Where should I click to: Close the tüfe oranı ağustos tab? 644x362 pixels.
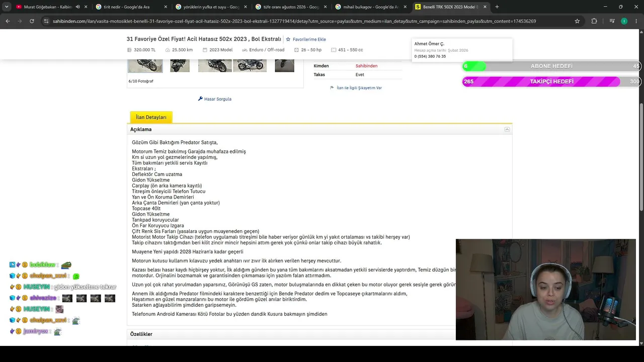[325, 7]
